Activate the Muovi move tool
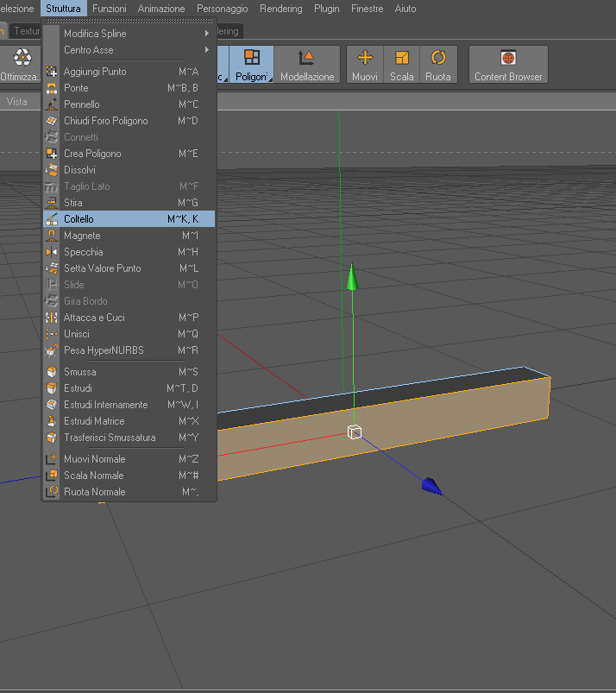The image size is (616, 693). [x=365, y=65]
